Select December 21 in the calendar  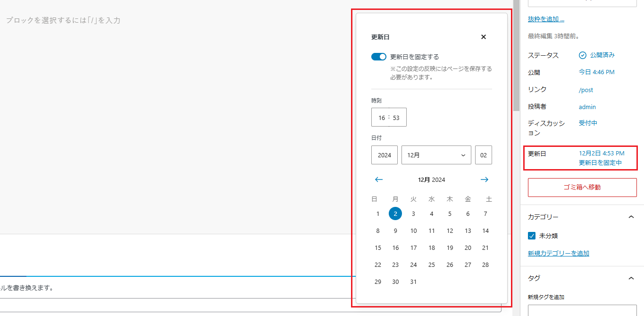pyautogui.click(x=485, y=248)
